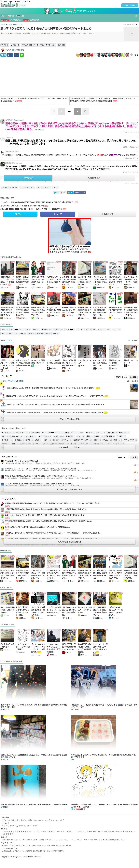The height and width of the screenshot is (868, 139).
Task: Click オススメまとめの続きを見る button
Action: pyautogui.click(x=70, y=542)
